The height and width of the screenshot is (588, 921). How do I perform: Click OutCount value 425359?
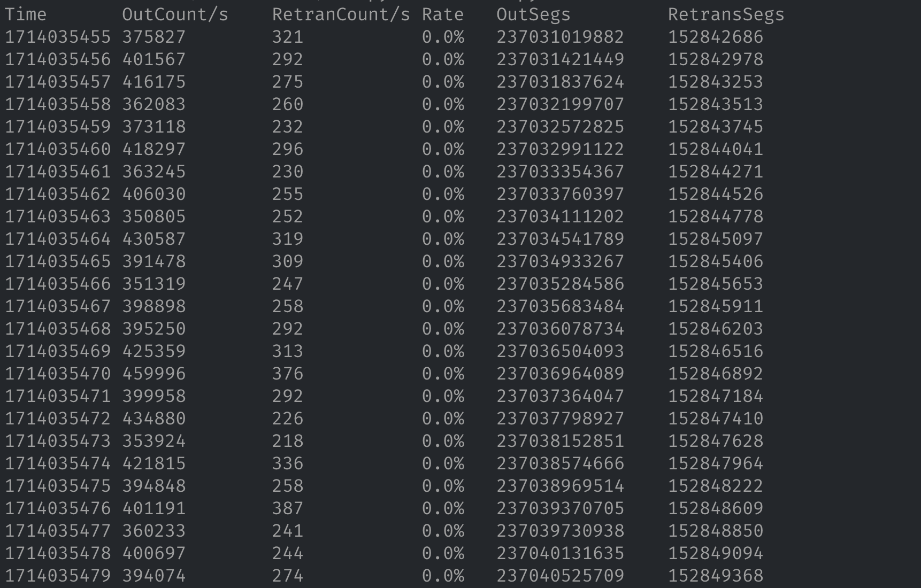point(154,351)
